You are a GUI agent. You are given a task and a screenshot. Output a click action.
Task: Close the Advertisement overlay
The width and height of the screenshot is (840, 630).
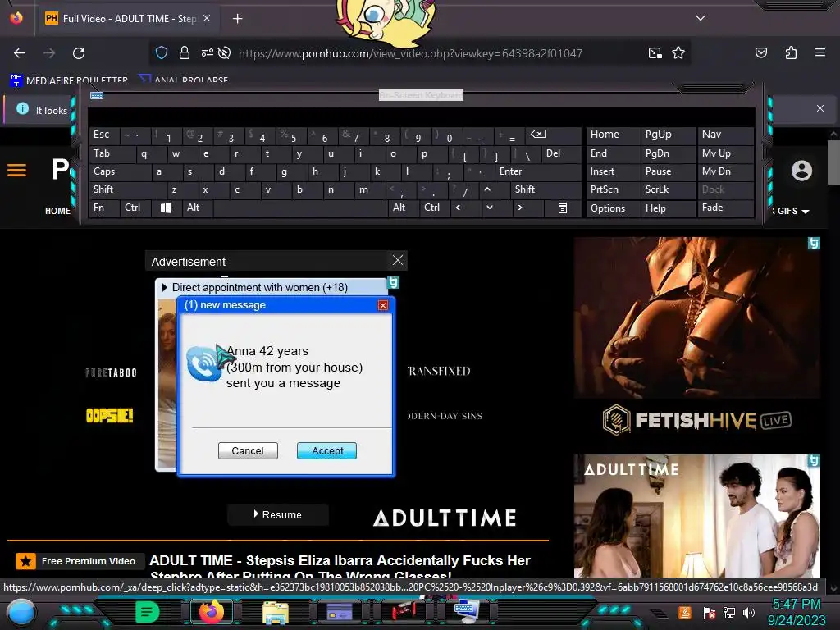point(398,260)
